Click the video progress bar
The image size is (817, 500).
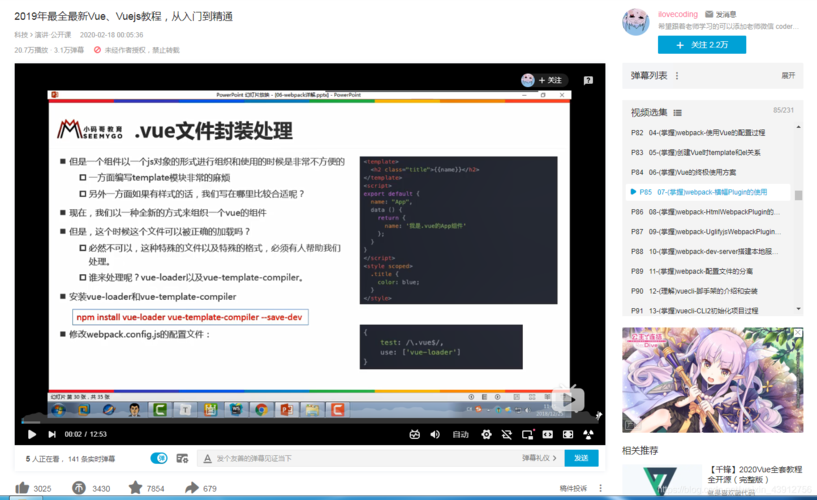(x=310, y=421)
